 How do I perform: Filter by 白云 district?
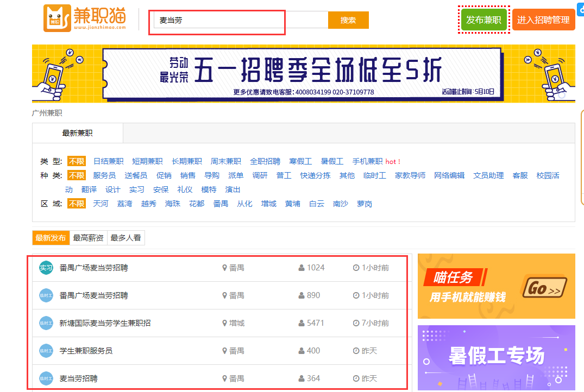pos(317,204)
